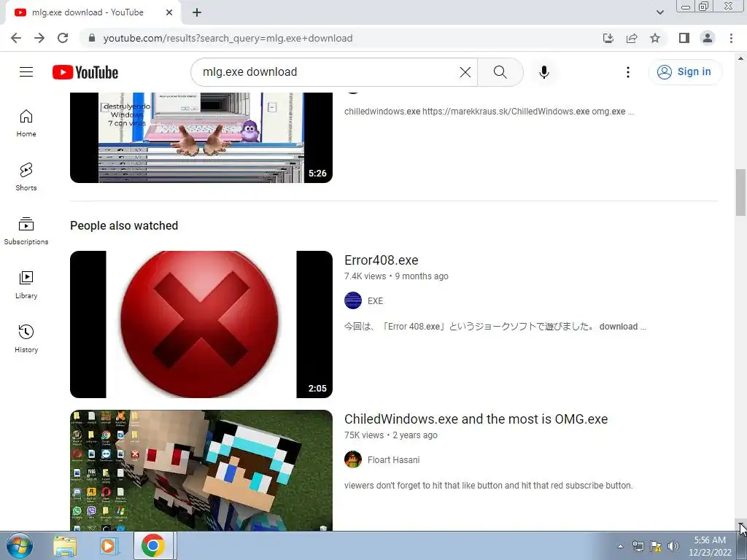Click the Floart Hasani channel avatar

353,459
